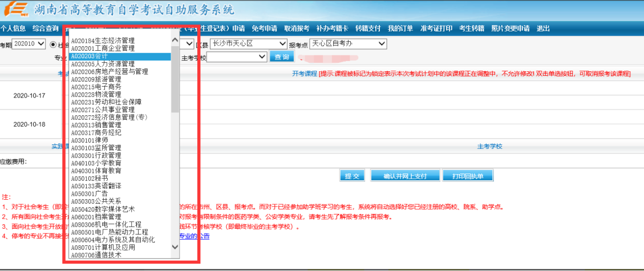
Task: Click the 打印回执单 button
Action: coord(468,176)
